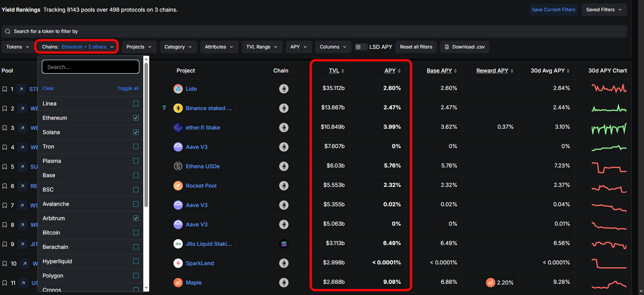Click the Lido project logo icon
Viewport: 644px width, 295px height.
(178, 89)
